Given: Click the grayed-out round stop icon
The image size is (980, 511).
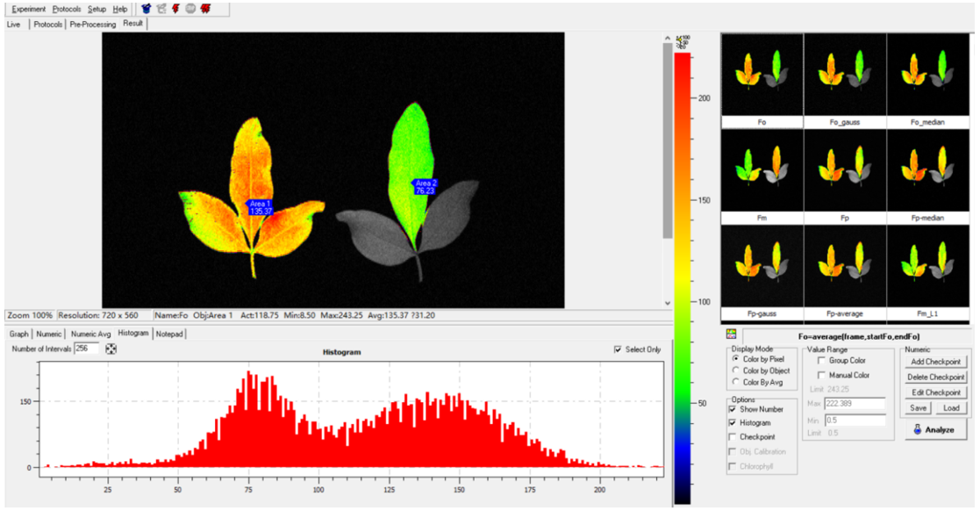Looking at the screenshot, I should pyautogui.click(x=190, y=9).
